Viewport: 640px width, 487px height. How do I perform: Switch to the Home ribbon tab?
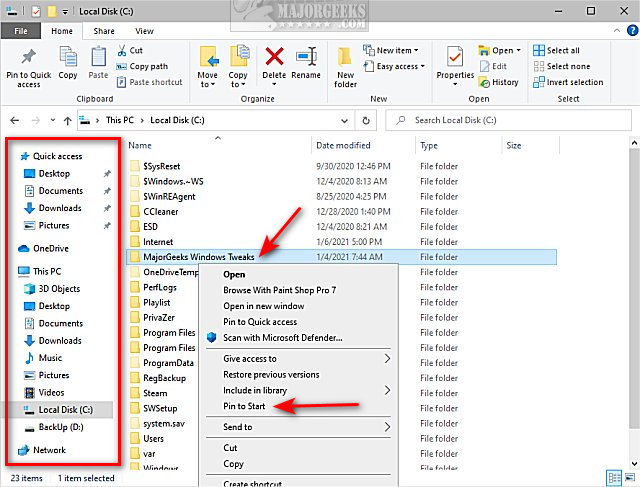click(62, 31)
